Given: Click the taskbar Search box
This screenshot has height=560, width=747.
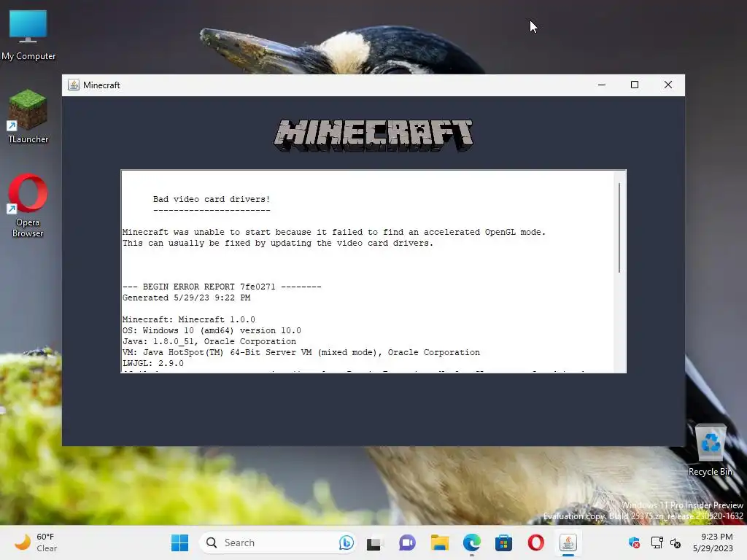Looking at the screenshot, I should pos(277,542).
